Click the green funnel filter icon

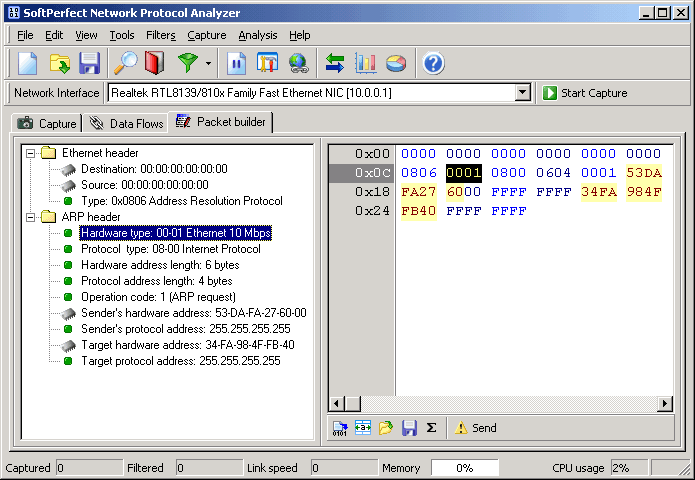pos(187,64)
